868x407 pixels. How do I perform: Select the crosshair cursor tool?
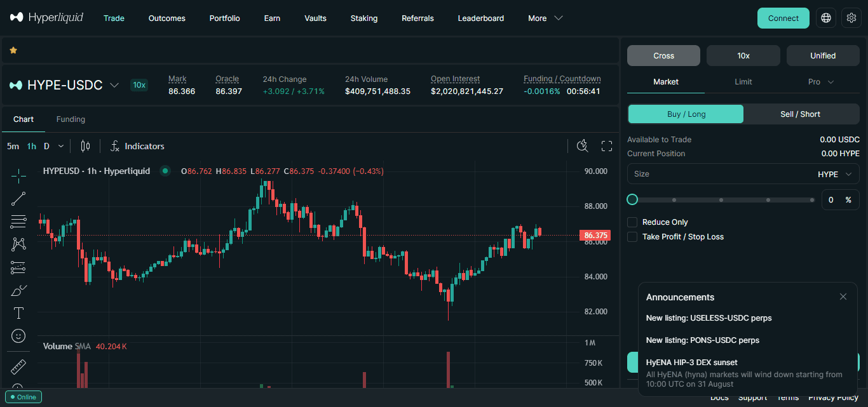tap(18, 176)
